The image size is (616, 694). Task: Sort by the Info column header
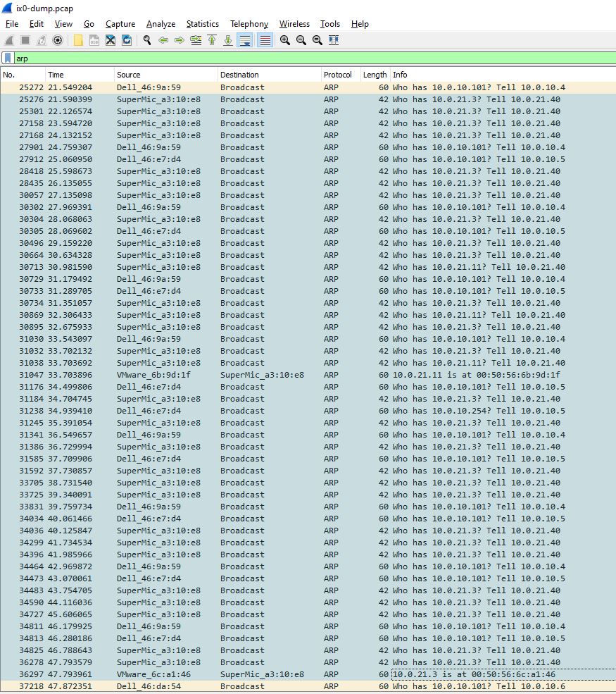(503, 75)
